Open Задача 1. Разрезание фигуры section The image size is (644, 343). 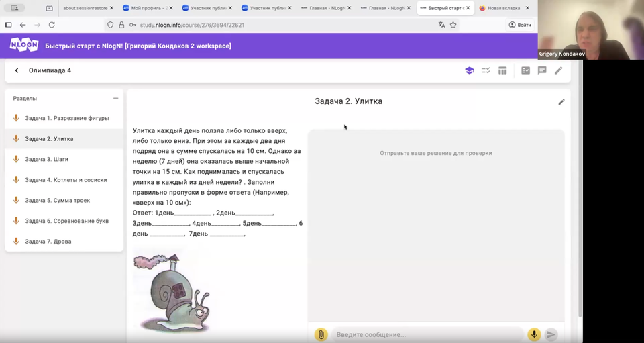pyautogui.click(x=64, y=118)
